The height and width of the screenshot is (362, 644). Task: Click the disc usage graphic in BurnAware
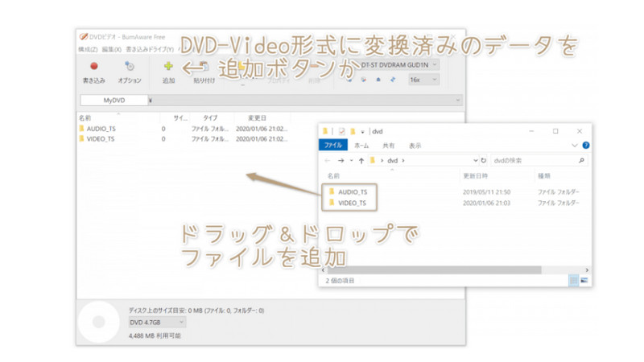pos(98,322)
